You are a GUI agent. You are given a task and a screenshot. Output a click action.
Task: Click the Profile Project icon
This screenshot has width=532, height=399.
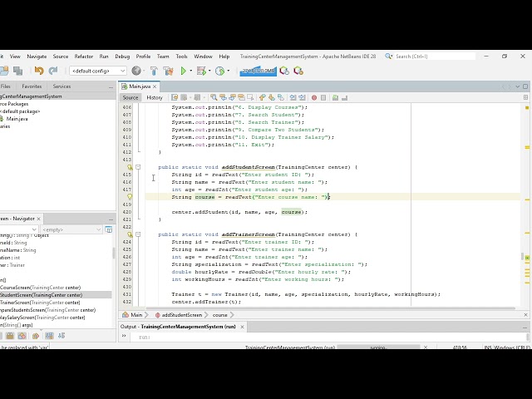(x=219, y=71)
